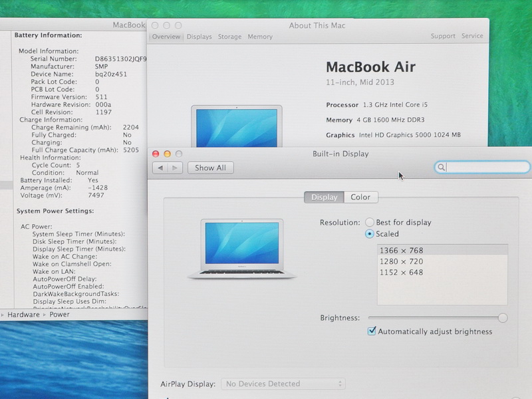Image resolution: width=532 pixels, height=399 pixels.
Task: Switch to the Display tab
Action: pyautogui.click(x=324, y=197)
